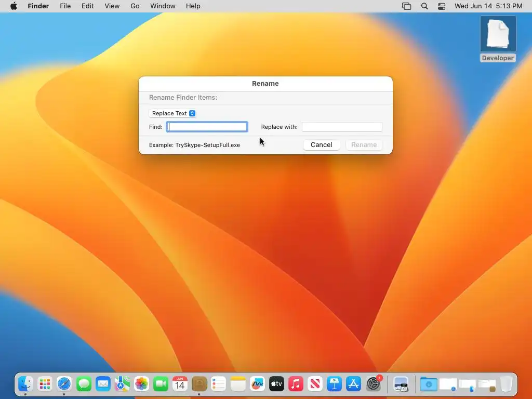
Task: Open the brown Contacts icon in Dock
Action: tap(199, 384)
